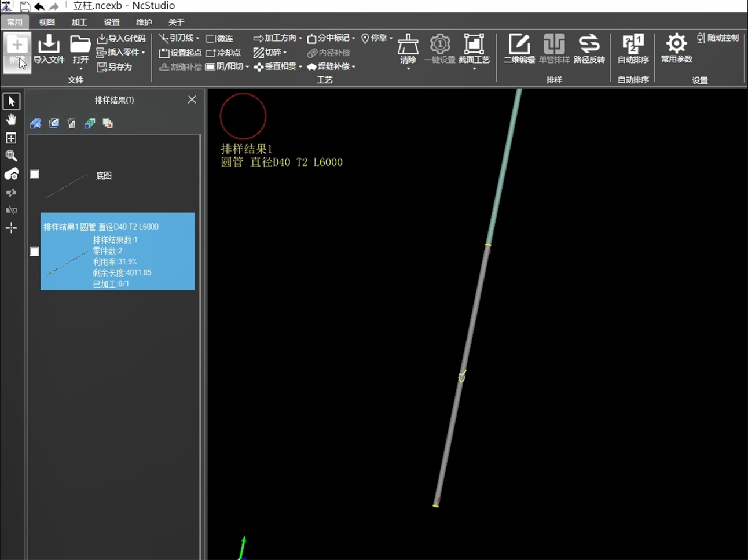
Task: Check the 排样结果1 nesting result checkbox
Action: (x=35, y=252)
